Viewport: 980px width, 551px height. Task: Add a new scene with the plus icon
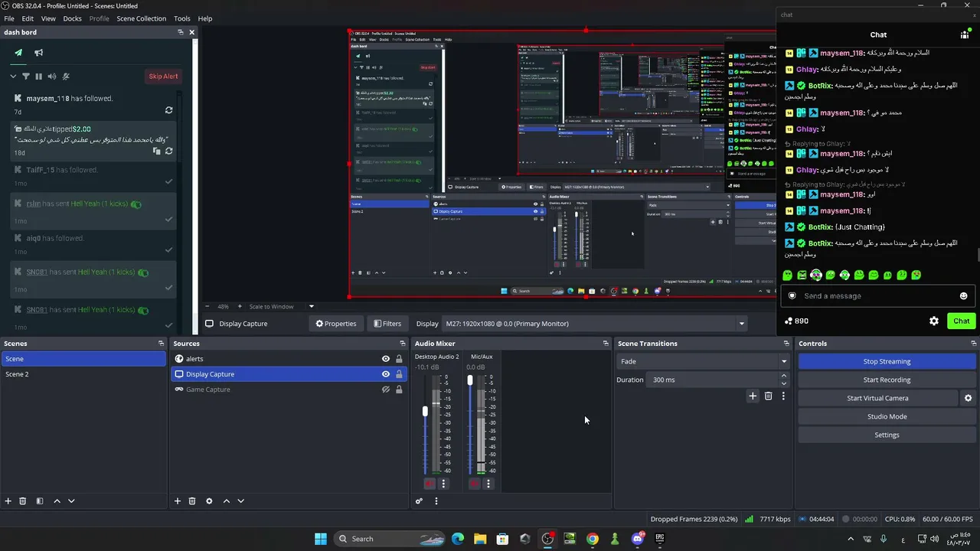tap(8, 501)
